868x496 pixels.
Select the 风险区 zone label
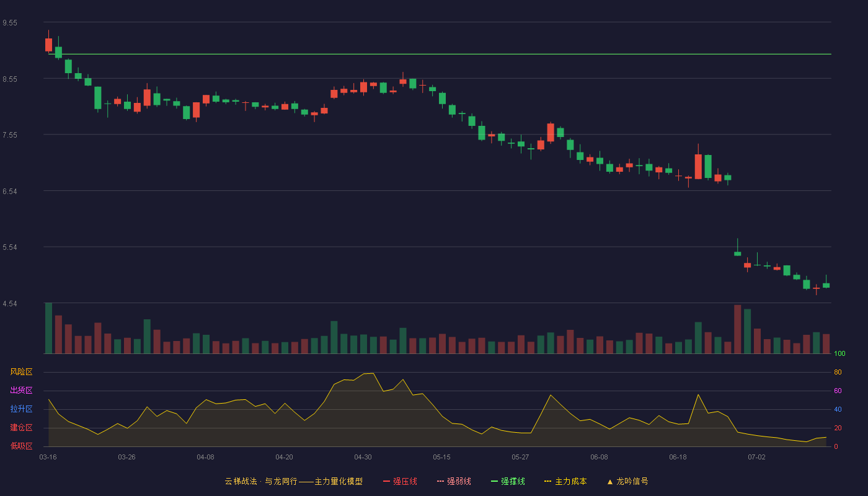point(21,372)
